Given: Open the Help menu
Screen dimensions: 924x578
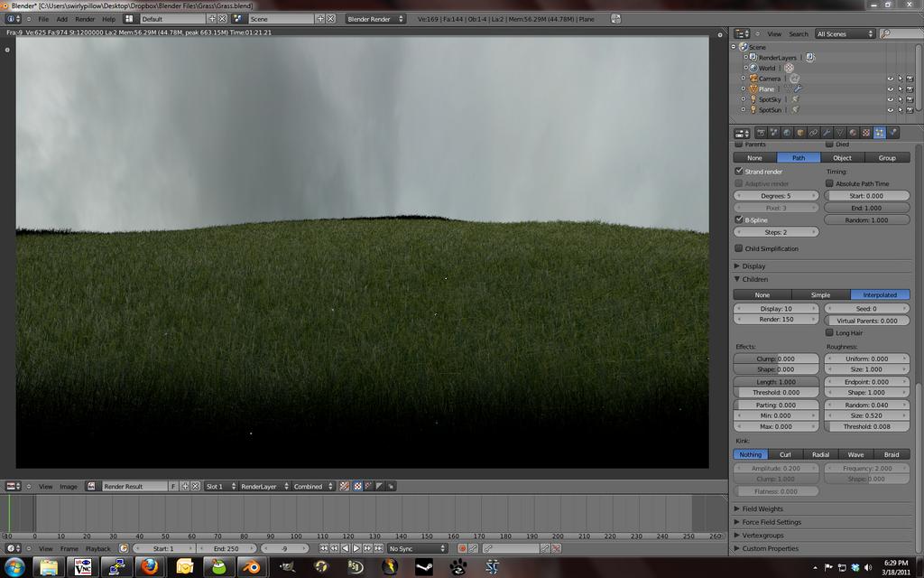Looking at the screenshot, I should click(109, 19).
